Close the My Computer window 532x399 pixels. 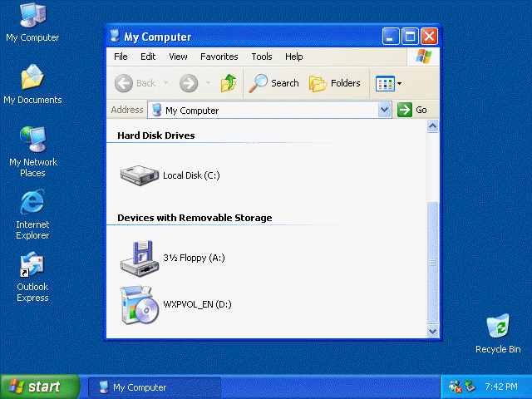[429, 36]
